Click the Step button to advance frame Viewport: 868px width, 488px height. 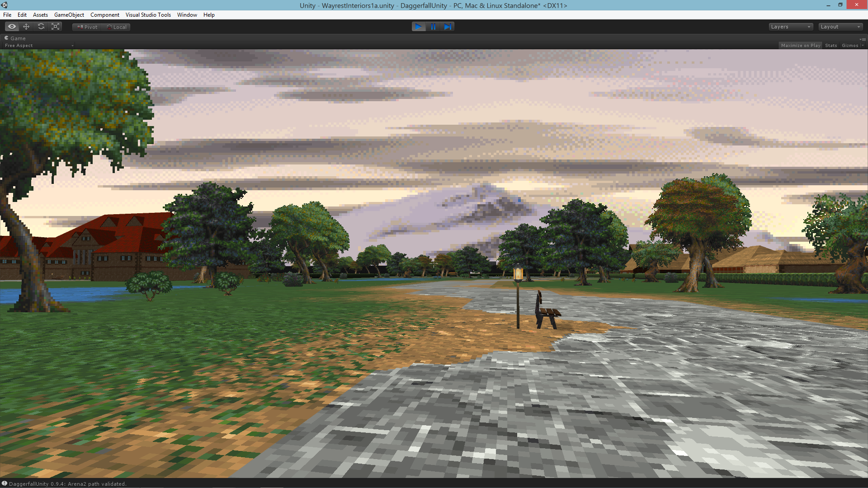coord(448,27)
